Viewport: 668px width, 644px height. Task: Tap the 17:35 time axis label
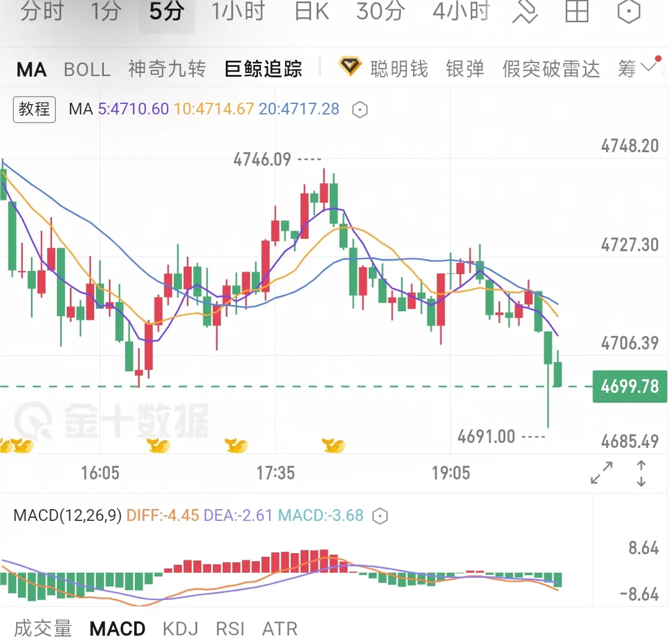tap(276, 473)
